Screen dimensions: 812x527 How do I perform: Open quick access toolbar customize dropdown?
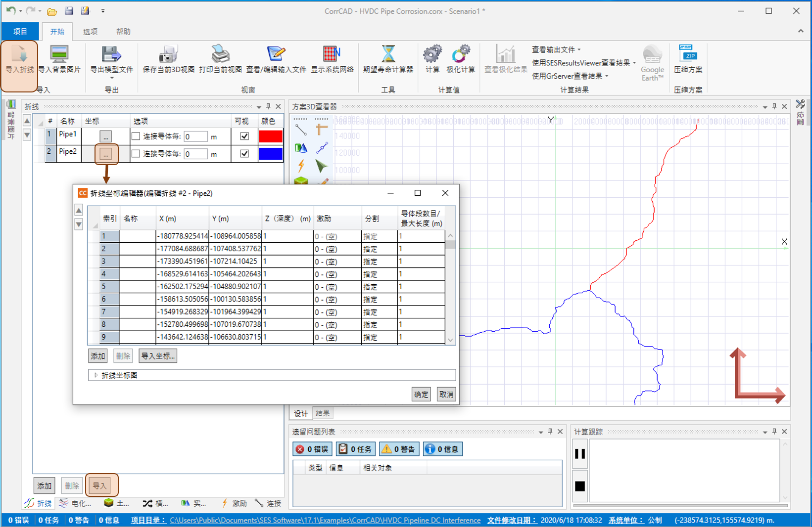(103, 11)
